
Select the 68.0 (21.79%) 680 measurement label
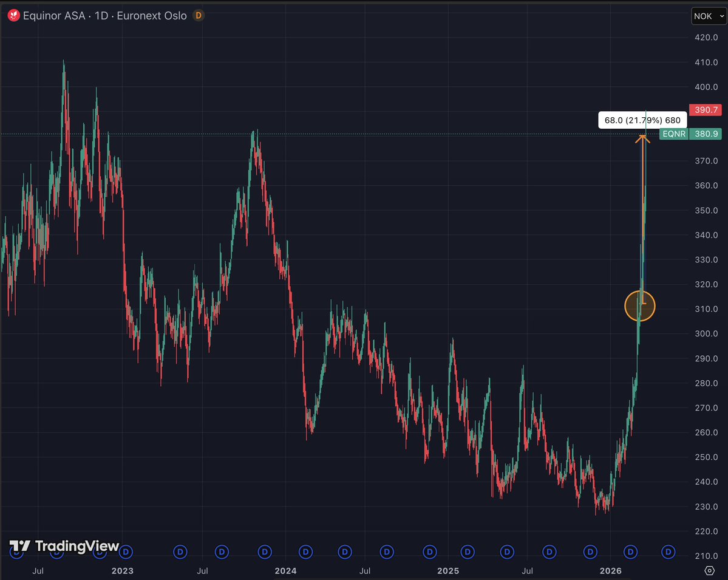pyautogui.click(x=642, y=120)
